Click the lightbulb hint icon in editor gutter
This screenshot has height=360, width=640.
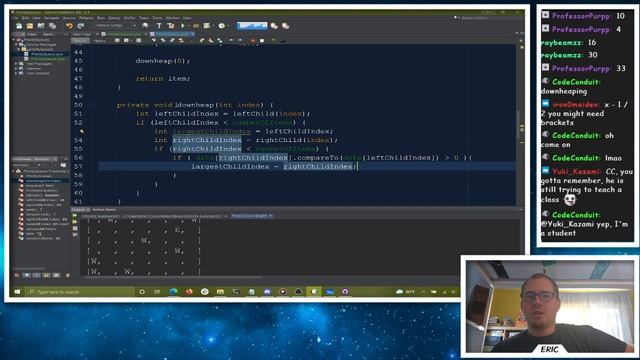pos(82,131)
